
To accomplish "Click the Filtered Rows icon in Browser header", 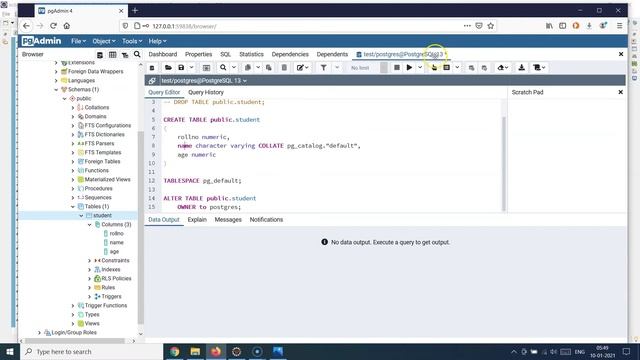I will [x=125, y=55].
